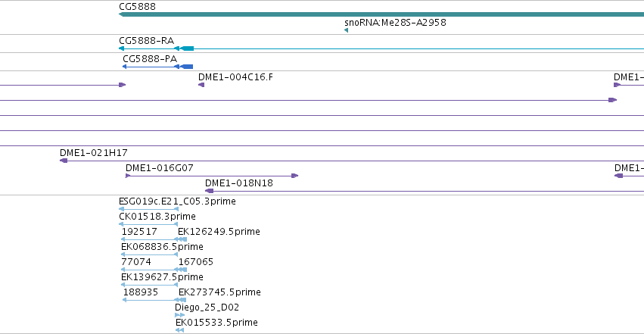
Task: Select the CG5888-PA protein label
Action: click(x=150, y=59)
